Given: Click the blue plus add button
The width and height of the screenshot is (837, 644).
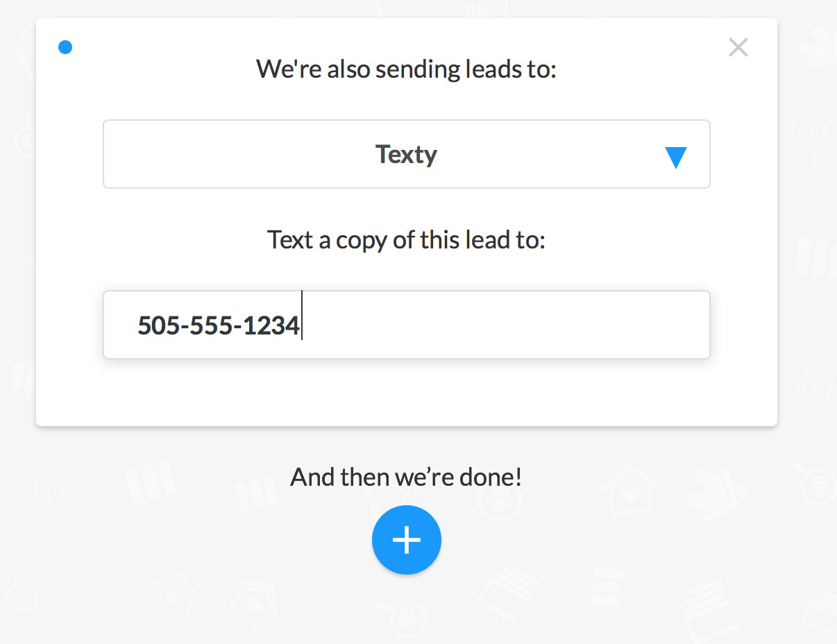Looking at the screenshot, I should pos(407,540).
